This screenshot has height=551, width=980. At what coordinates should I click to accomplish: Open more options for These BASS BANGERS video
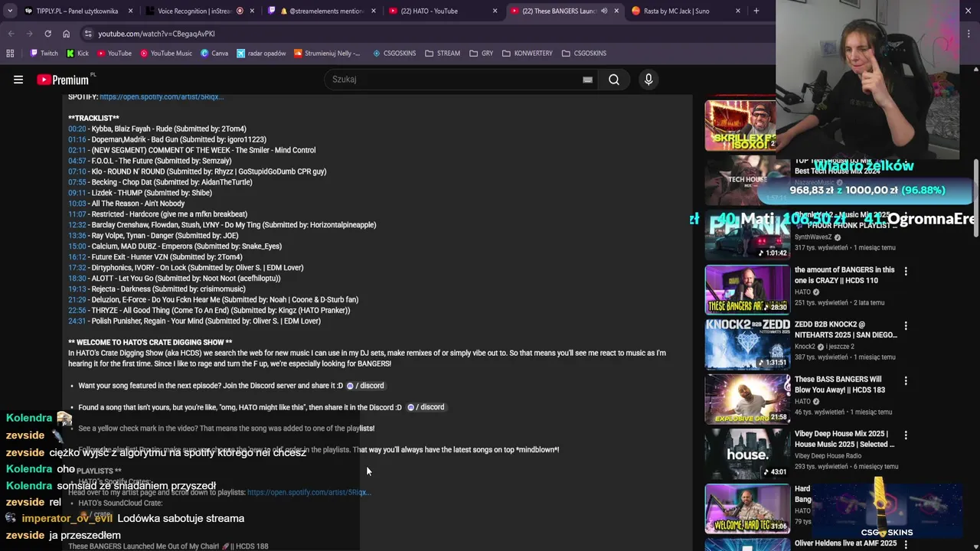pyautogui.click(x=906, y=380)
